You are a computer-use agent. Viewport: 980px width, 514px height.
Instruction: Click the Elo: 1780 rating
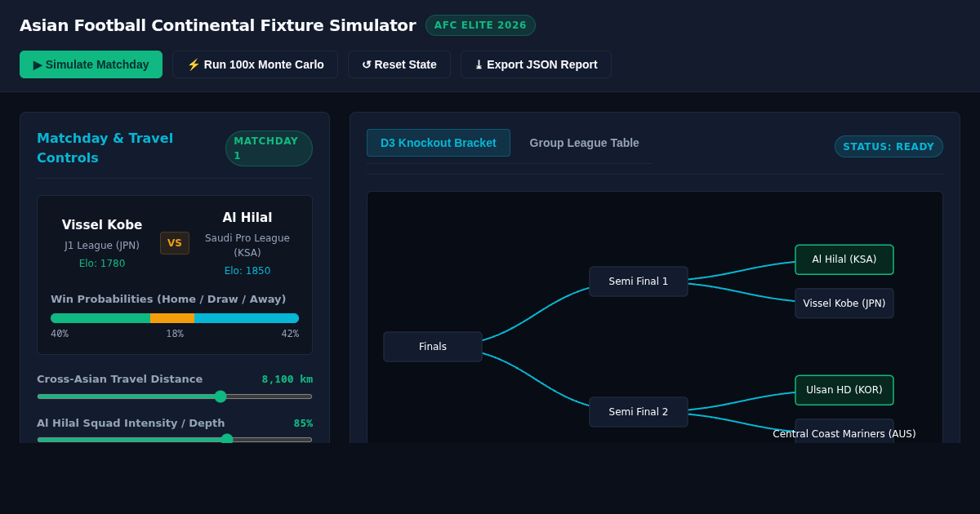tap(102, 264)
